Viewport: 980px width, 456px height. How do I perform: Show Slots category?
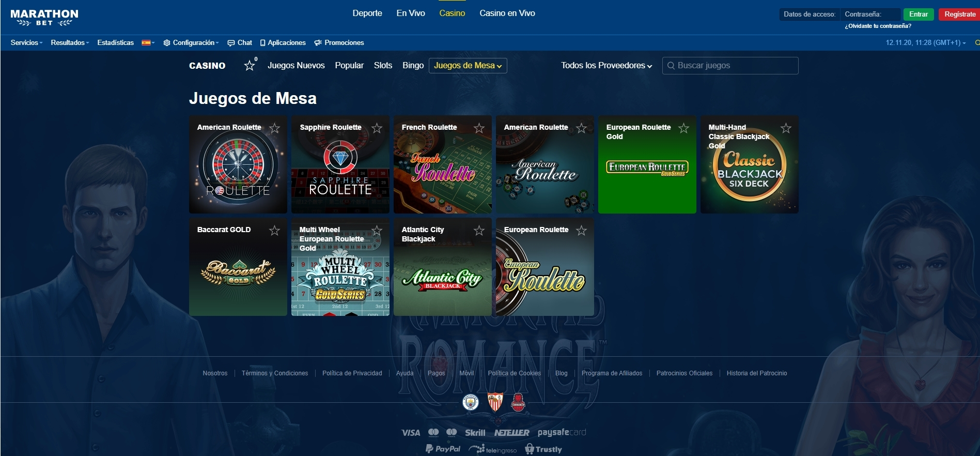(383, 66)
